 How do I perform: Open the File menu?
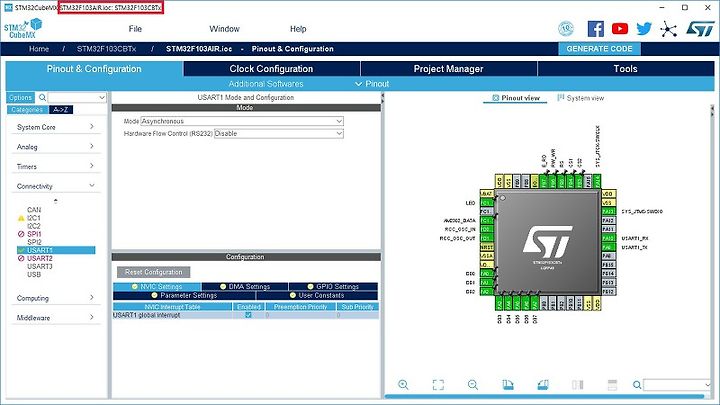135,29
